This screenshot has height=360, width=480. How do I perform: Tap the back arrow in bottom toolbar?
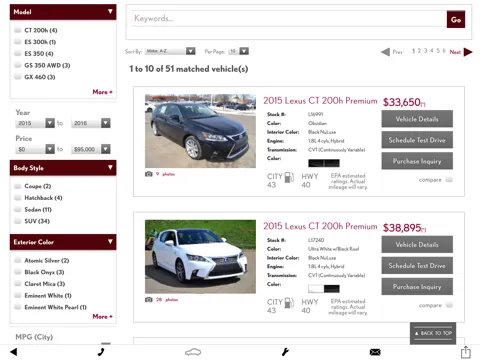pyautogui.click(x=14, y=352)
